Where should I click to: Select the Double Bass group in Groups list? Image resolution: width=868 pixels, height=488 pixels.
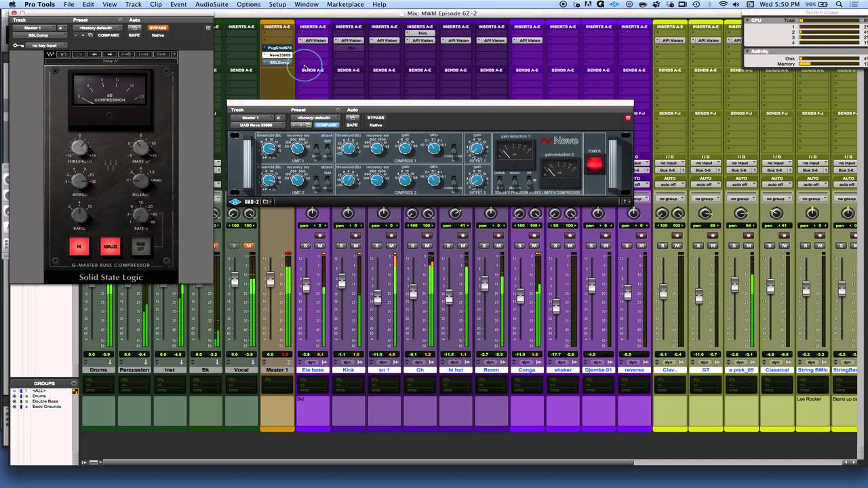(45, 401)
